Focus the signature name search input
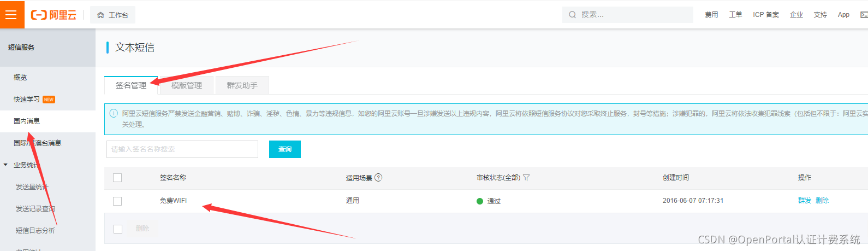The image size is (868, 251). (182, 149)
